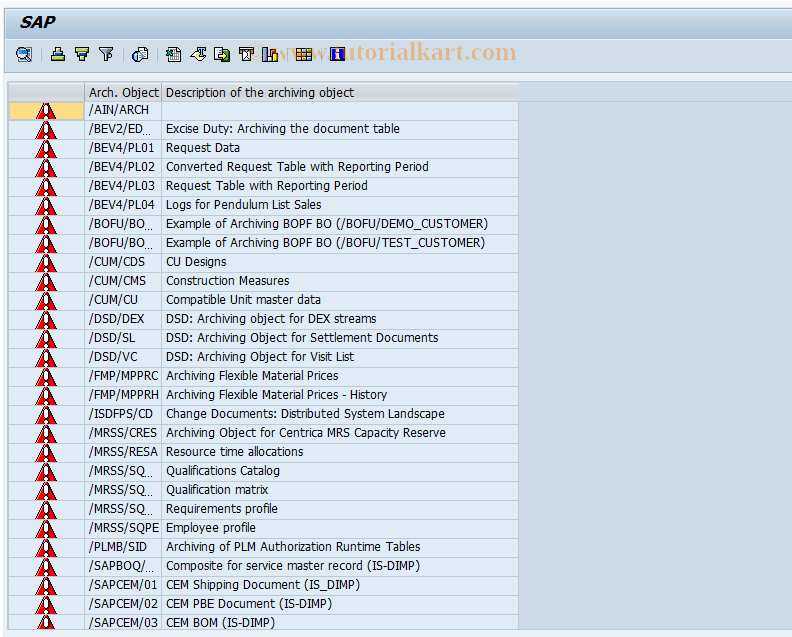
Task: Click 'Compatible Unit master data'
Action: pyautogui.click(x=243, y=300)
